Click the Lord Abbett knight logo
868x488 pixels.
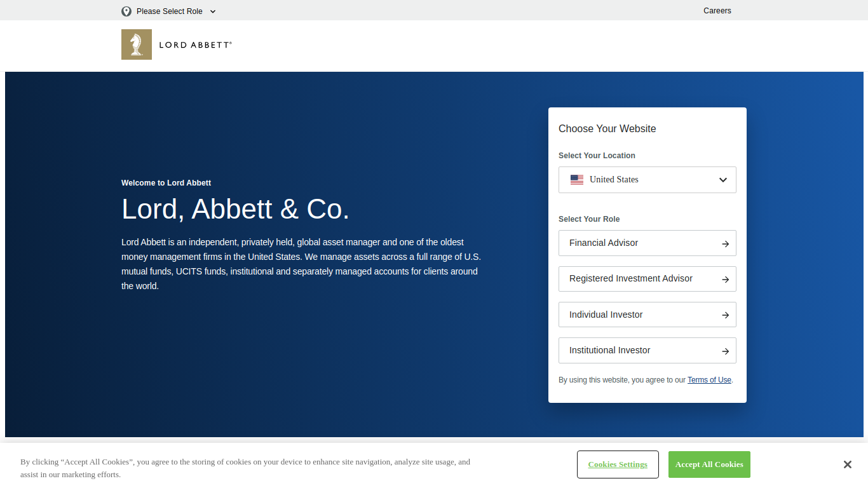pos(137,44)
